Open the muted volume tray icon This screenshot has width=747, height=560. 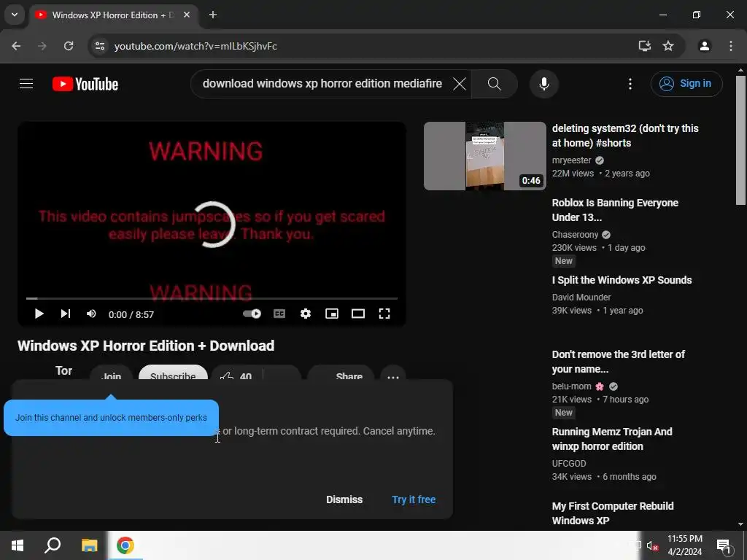coord(652,545)
